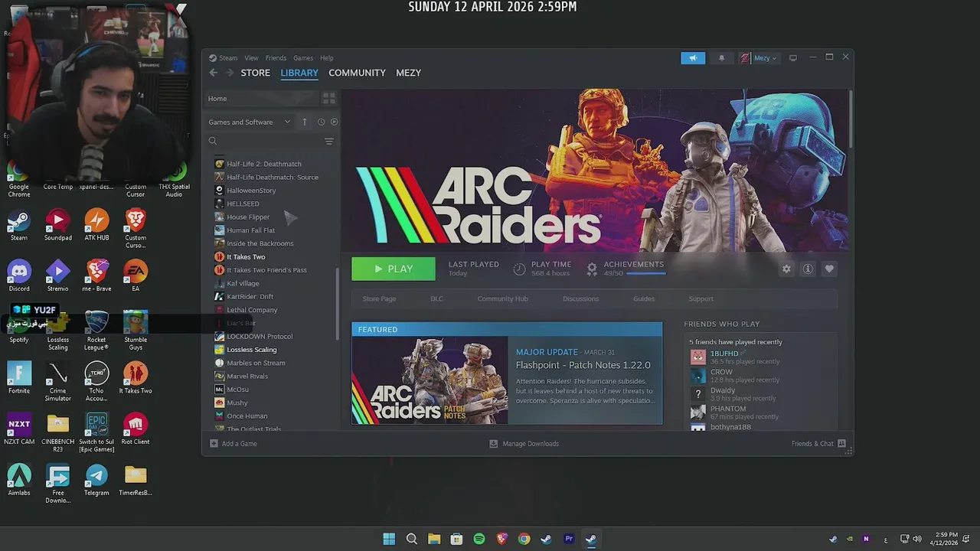Image resolution: width=980 pixels, height=551 pixels.
Task: Open Steam announcements megaphone button
Action: click(x=693, y=58)
